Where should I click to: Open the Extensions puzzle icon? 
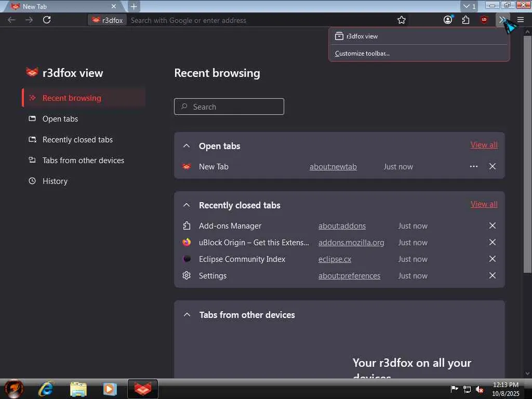466,20
